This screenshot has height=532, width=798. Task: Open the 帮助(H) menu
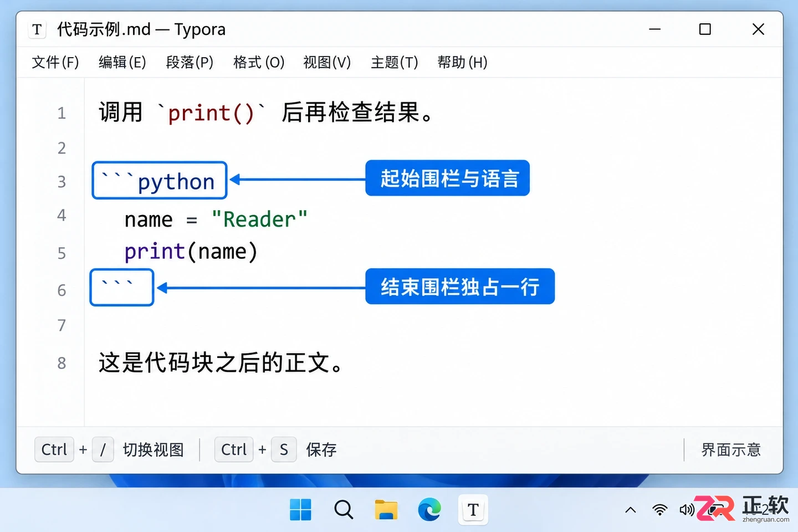[462, 62]
